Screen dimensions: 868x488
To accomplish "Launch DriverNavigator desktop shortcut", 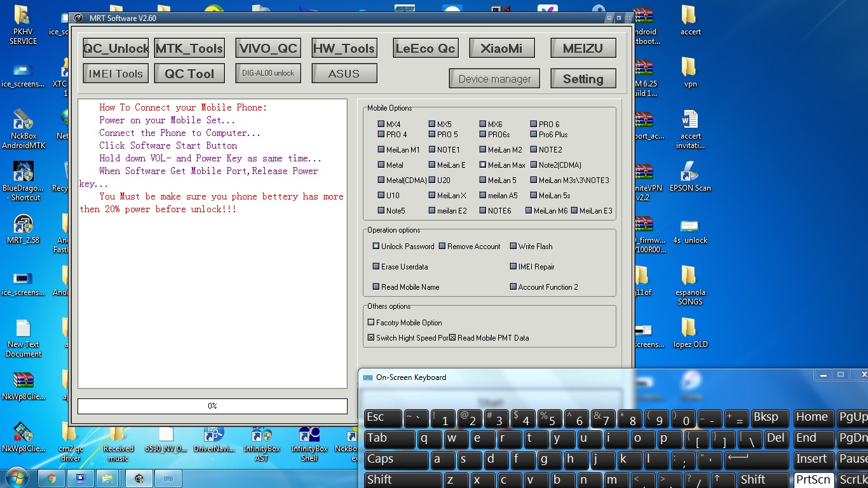I will tap(214, 438).
